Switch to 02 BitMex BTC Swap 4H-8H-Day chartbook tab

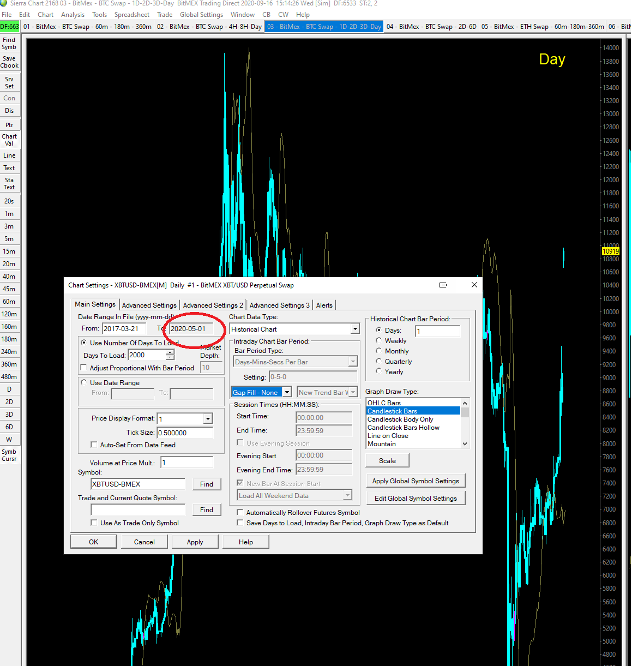(x=209, y=26)
